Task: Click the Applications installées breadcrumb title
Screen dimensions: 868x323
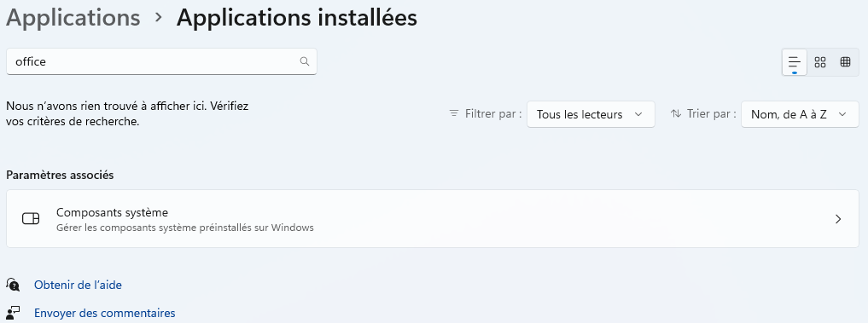Action: pos(297,18)
